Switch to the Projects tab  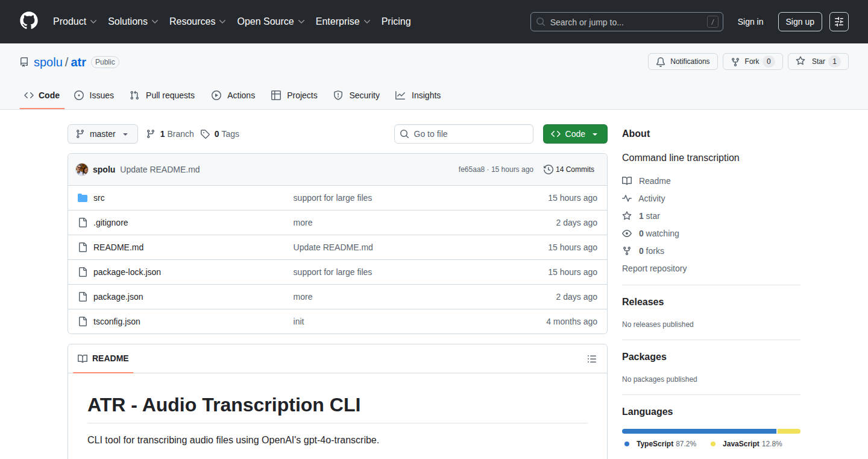click(294, 95)
